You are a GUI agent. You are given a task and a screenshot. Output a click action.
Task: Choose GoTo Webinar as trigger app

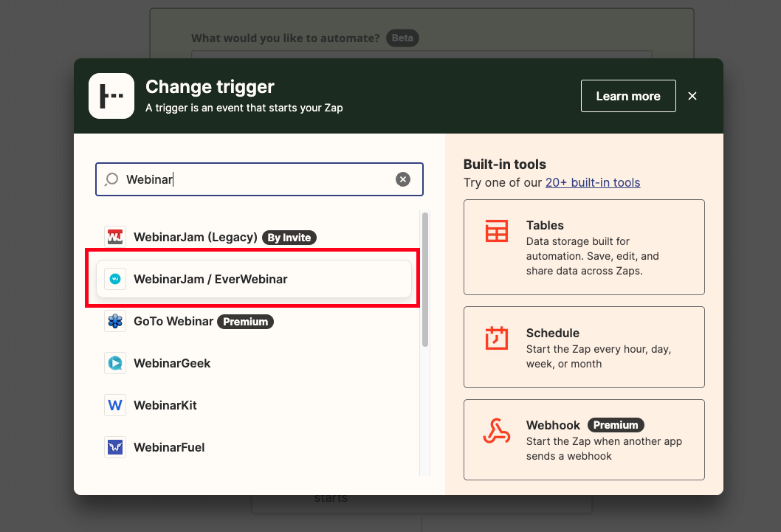pos(173,321)
